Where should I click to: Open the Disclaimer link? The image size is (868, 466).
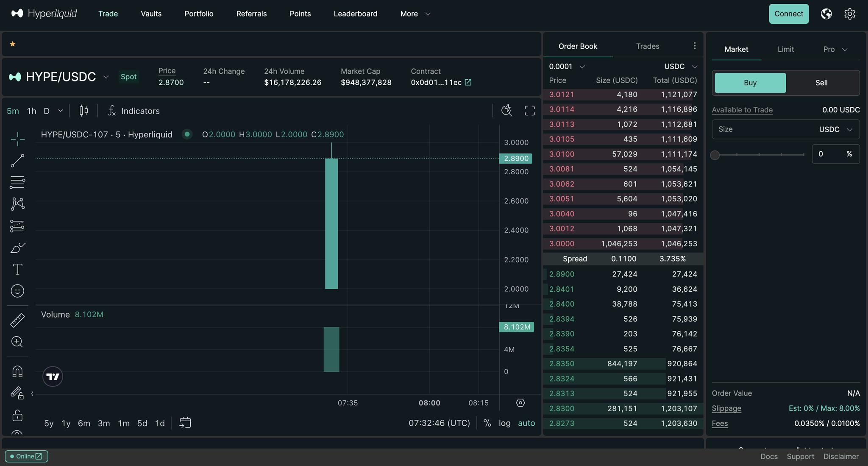pos(841,456)
